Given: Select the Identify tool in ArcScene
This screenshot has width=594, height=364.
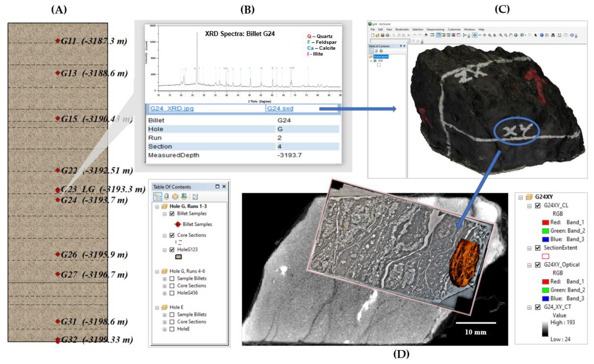Looking at the screenshot, I should click(x=541, y=35).
